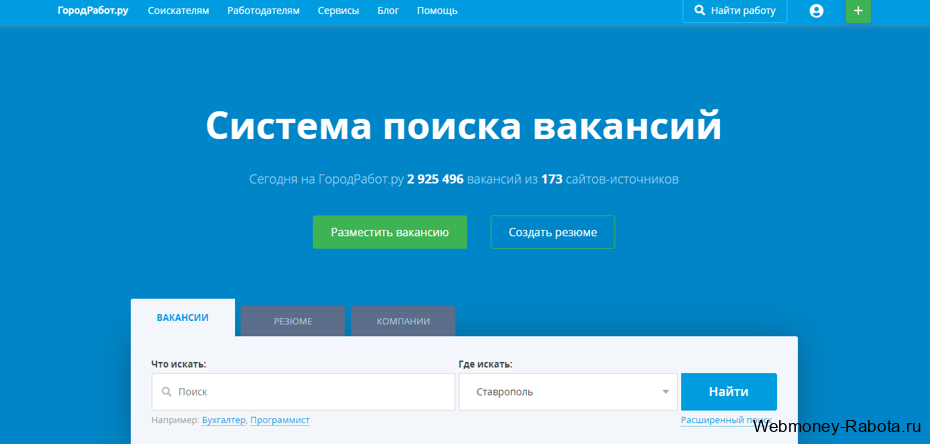The width and height of the screenshot is (930, 444).
Task: Click the green plus icon button
Action: pos(858,11)
